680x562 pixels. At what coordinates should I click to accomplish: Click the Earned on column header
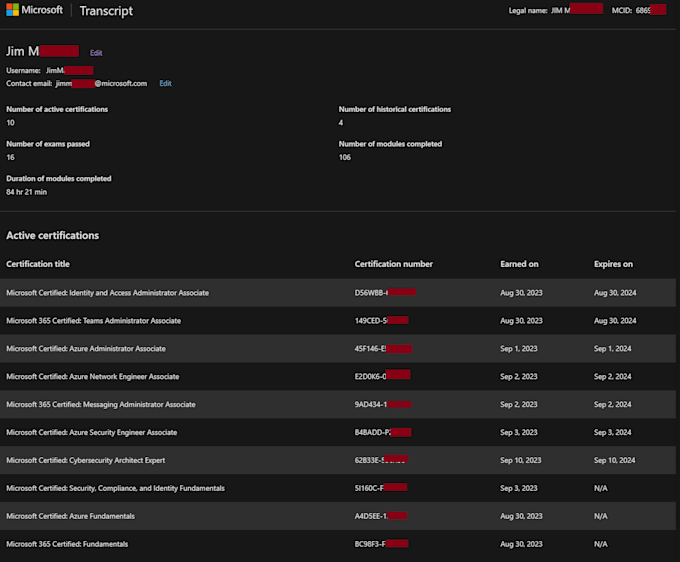pyautogui.click(x=519, y=264)
